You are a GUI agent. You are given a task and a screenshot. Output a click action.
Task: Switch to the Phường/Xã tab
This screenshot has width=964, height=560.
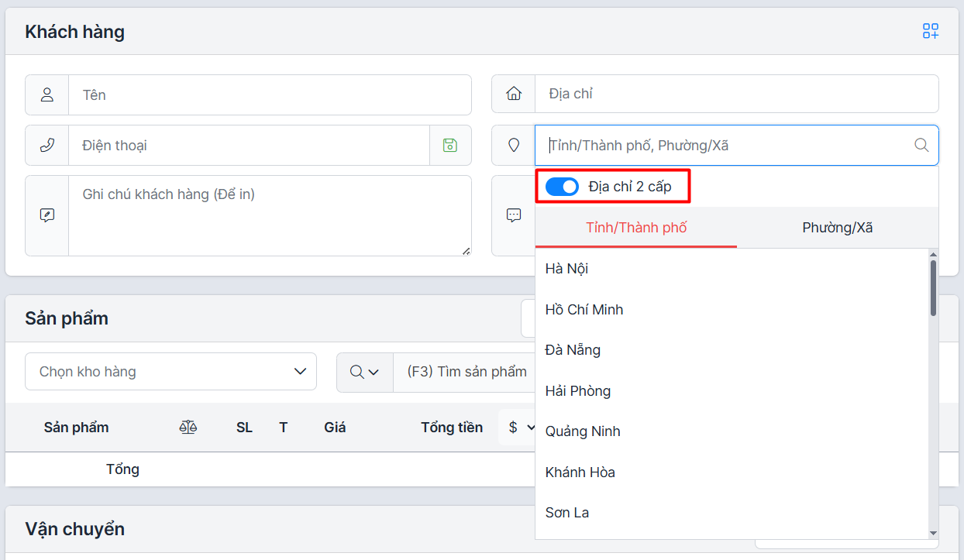click(x=837, y=228)
